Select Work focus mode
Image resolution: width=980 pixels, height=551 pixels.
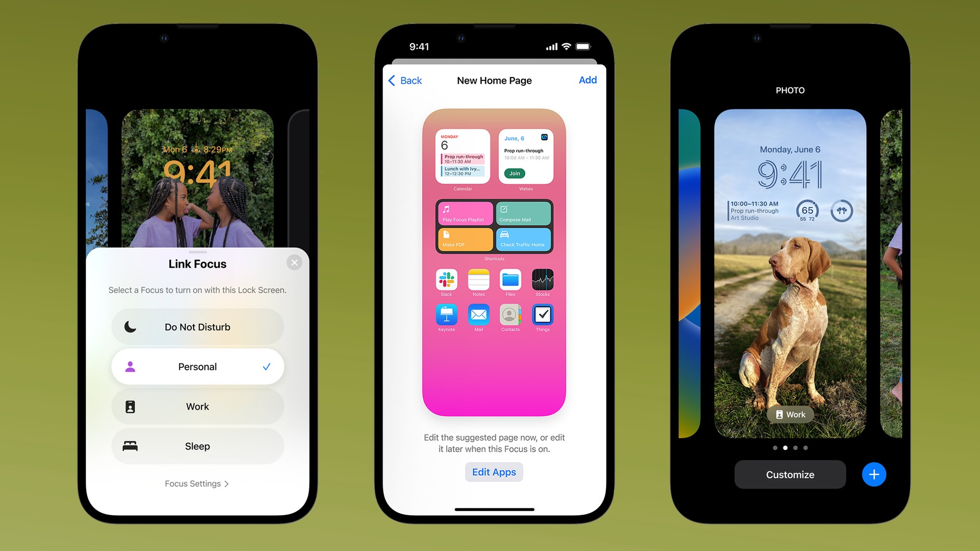[x=196, y=407]
